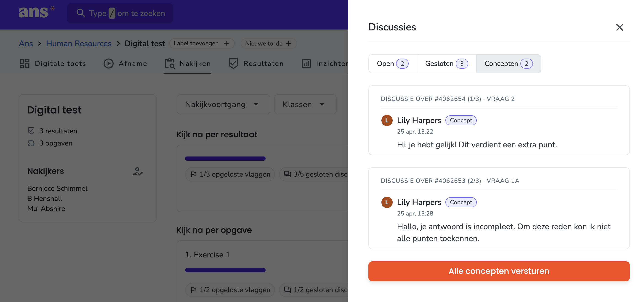
Task: Expand the Nakijkvoortgang dropdown
Action: point(223,104)
